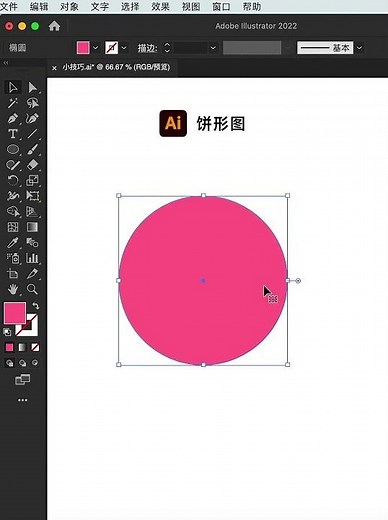
Task: Switch to Draw Inside mode
Action: 35,363
